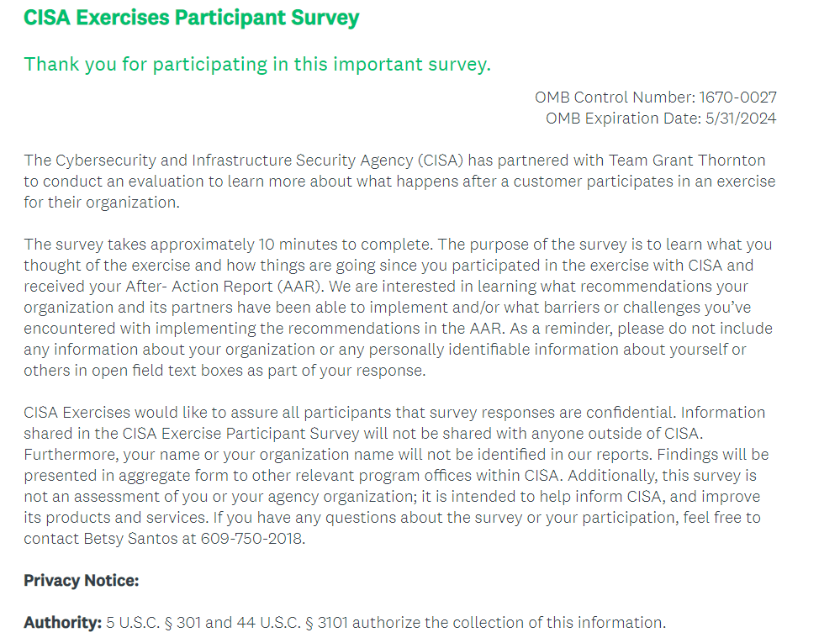Click the Privacy Notice heading
Screen dimensions: 840x643
tap(82, 581)
